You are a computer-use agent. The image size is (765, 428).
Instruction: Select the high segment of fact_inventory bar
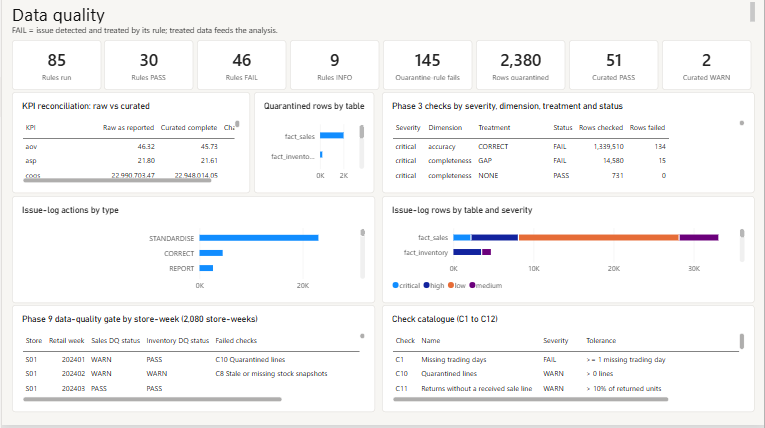(467, 252)
